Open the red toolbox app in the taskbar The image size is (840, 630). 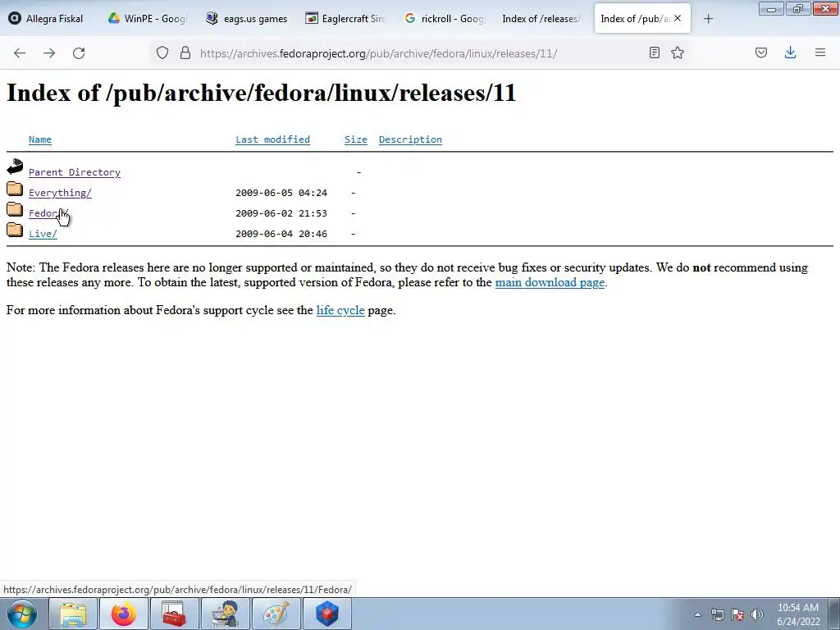coord(174,614)
